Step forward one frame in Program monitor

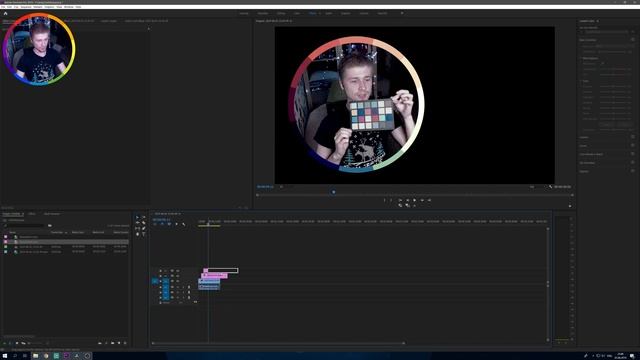pyautogui.click(x=422, y=200)
